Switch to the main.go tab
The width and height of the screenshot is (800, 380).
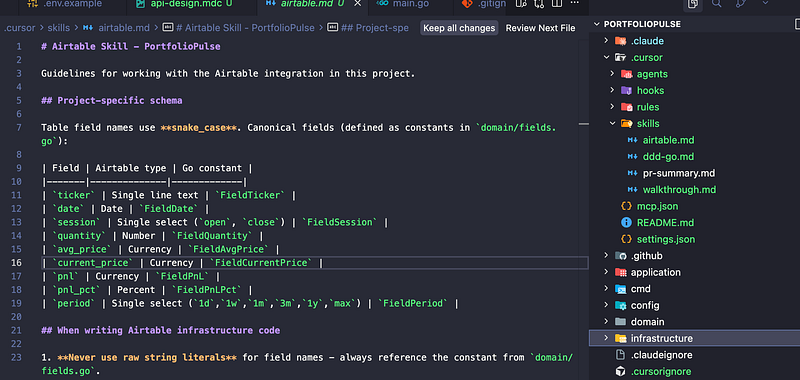click(x=403, y=4)
